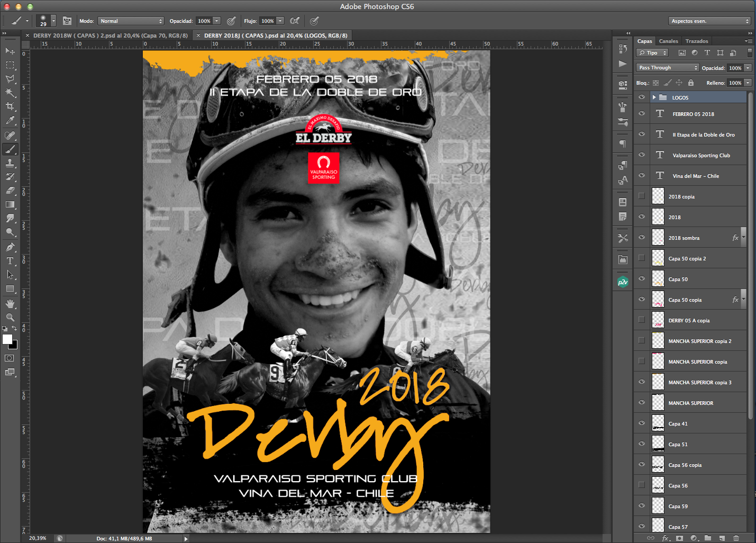Open the brush preset picker arrow
The height and width of the screenshot is (543, 756).
(x=53, y=21)
